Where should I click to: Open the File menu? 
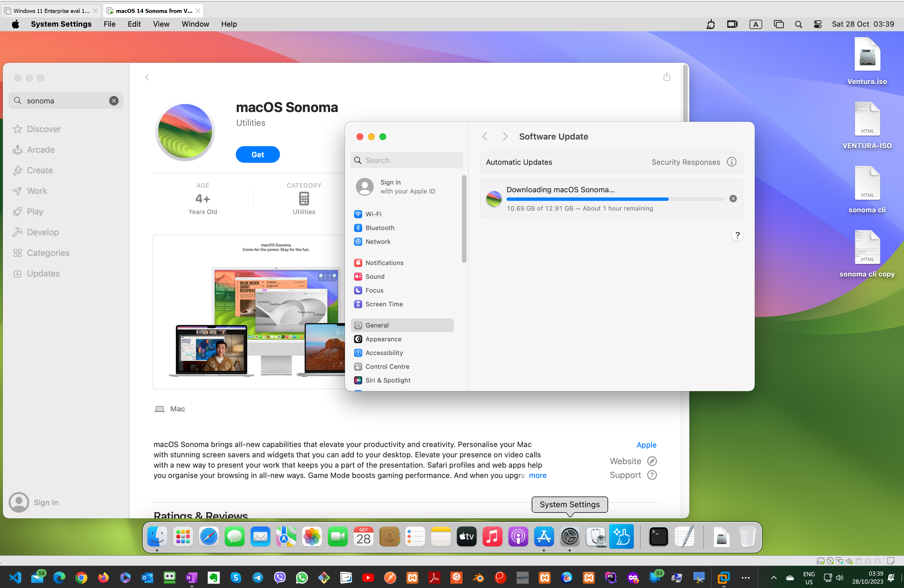pyautogui.click(x=109, y=24)
